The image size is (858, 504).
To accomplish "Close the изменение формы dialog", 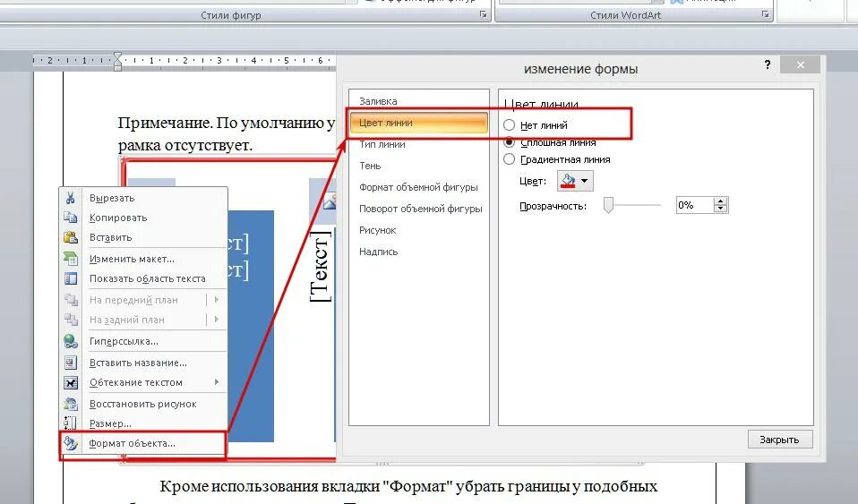I will (x=801, y=65).
